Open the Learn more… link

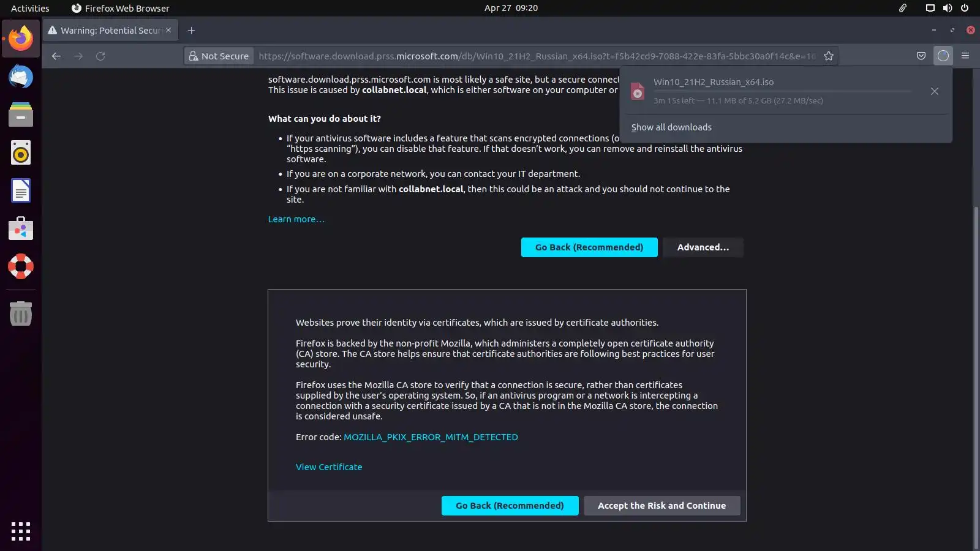[296, 219]
